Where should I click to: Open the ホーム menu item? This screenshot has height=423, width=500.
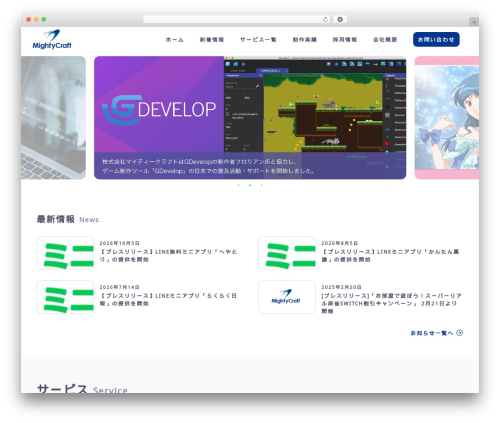point(175,40)
